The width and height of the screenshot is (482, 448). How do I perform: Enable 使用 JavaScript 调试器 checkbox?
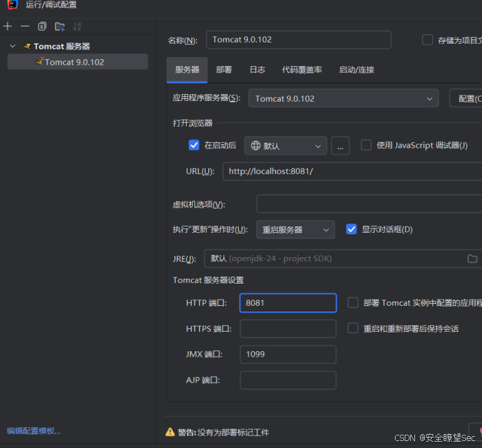pyautogui.click(x=366, y=145)
